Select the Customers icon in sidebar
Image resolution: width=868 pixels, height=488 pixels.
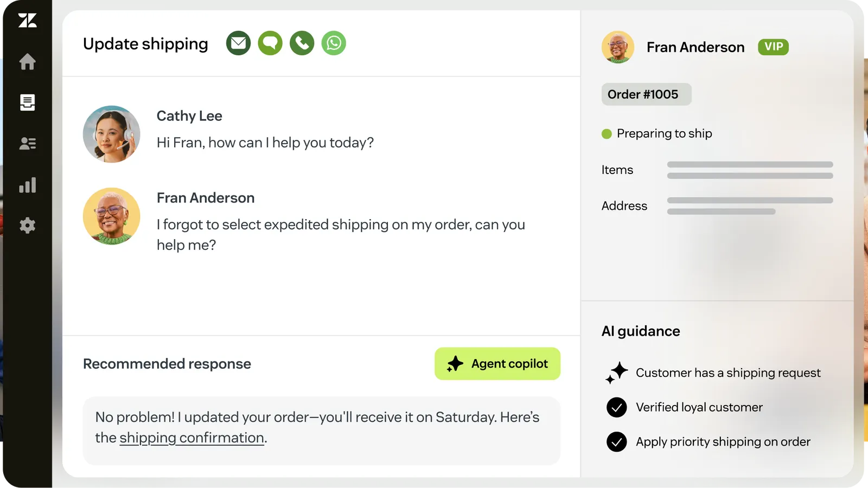click(x=27, y=143)
